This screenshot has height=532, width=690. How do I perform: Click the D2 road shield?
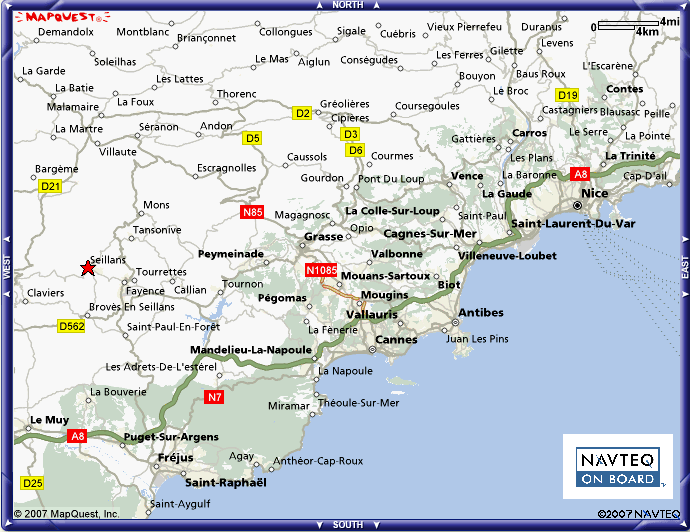pos(302,113)
